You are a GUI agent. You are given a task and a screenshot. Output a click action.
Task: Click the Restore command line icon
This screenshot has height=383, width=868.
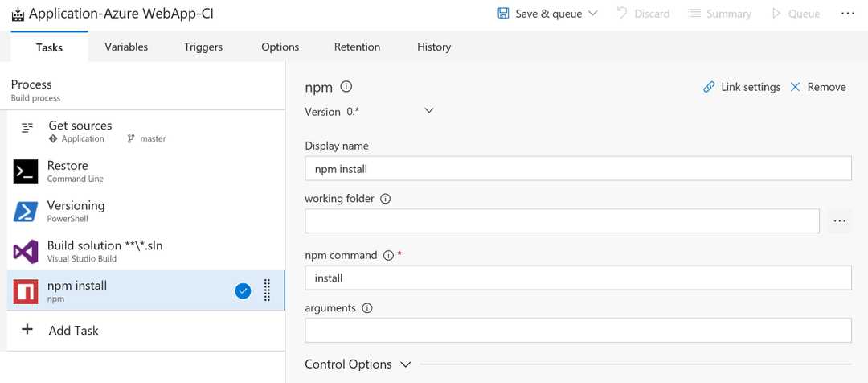pyautogui.click(x=26, y=171)
